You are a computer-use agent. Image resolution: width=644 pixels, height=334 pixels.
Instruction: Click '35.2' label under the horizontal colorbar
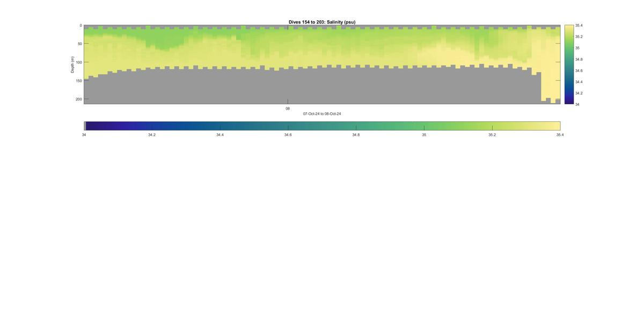tap(492, 135)
